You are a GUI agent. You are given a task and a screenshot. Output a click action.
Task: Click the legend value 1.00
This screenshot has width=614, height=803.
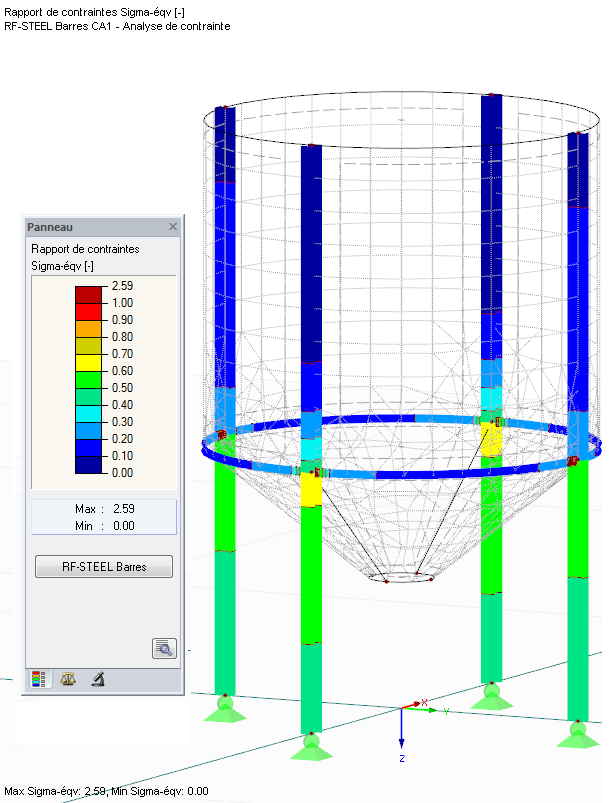pos(122,303)
